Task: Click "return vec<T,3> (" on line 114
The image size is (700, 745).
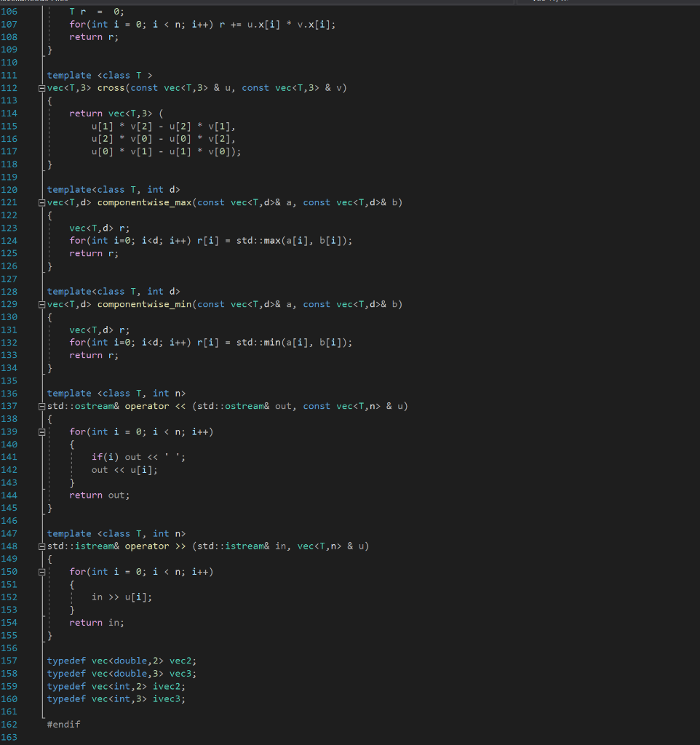Action: tap(116, 113)
